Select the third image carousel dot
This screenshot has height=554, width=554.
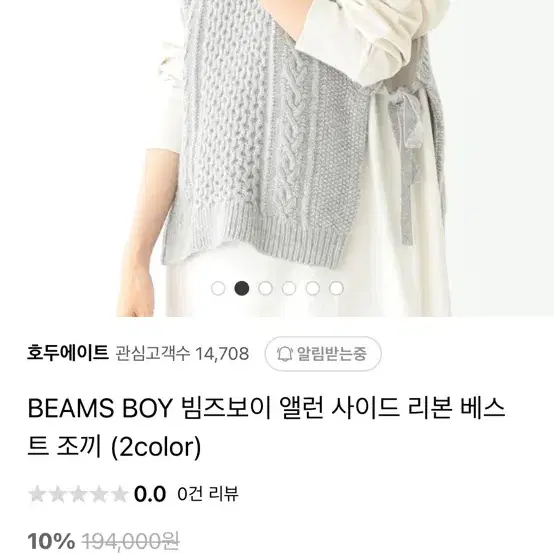tap(265, 288)
